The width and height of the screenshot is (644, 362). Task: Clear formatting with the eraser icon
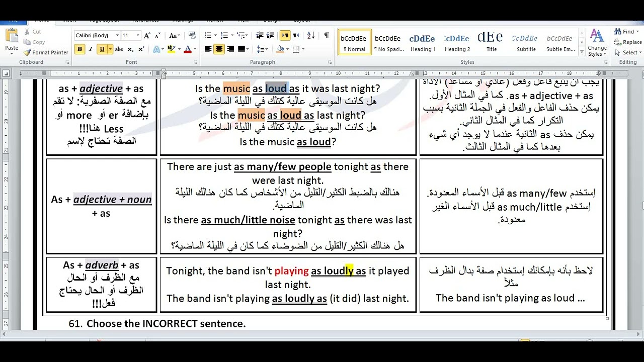(x=192, y=36)
